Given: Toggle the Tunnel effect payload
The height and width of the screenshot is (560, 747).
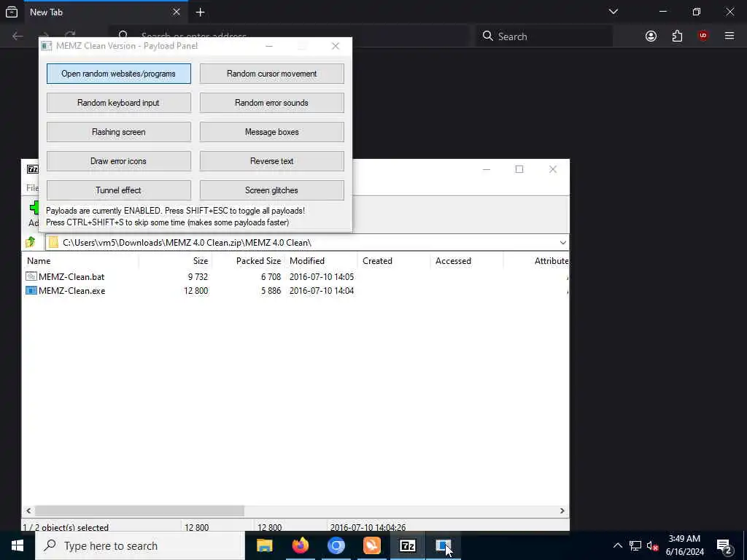Looking at the screenshot, I should click(119, 190).
